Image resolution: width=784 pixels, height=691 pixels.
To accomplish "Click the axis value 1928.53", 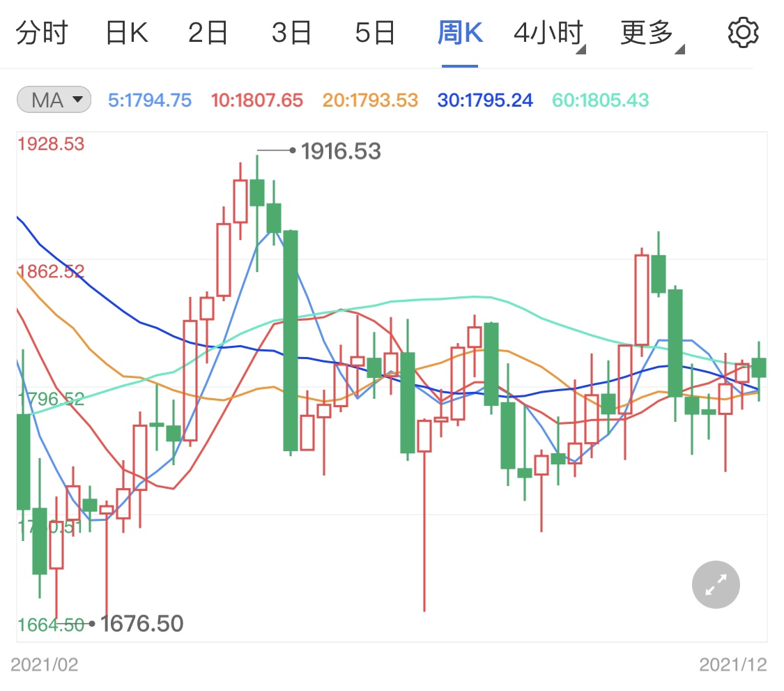I will click(x=51, y=144).
